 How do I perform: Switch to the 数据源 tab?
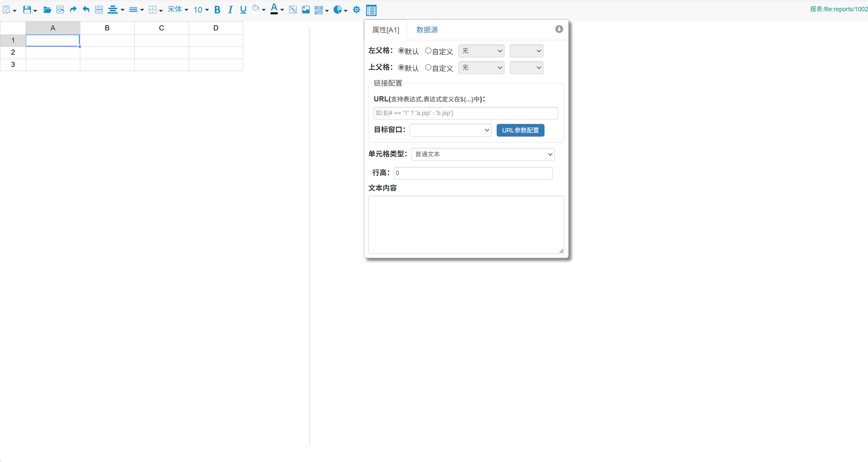click(x=427, y=30)
